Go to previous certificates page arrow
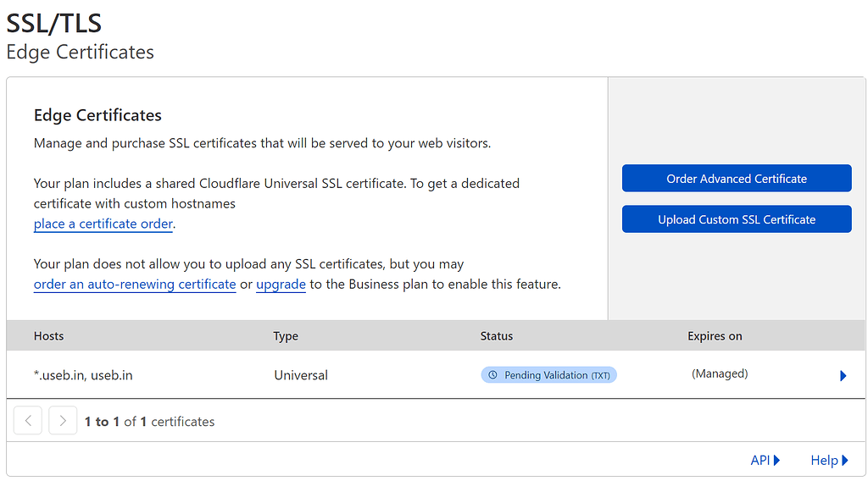This screenshot has height=481, width=868. point(28,421)
